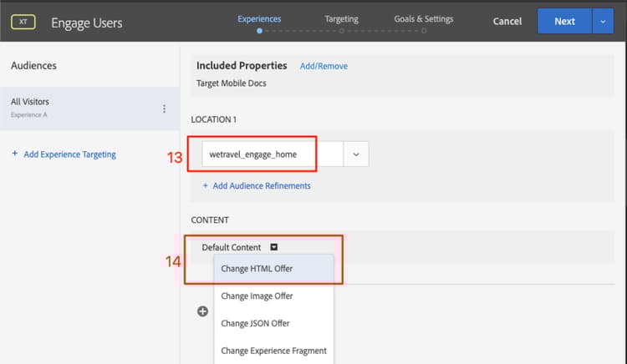Cancel the activity setup
627x364 pixels.
click(x=507, y=21)
